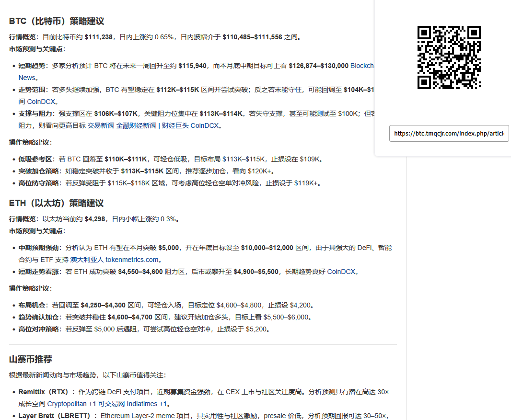Open the Indiatimes source link
Image resolution: width=511 pixels, height=420 pixels.
pos(142,404)
